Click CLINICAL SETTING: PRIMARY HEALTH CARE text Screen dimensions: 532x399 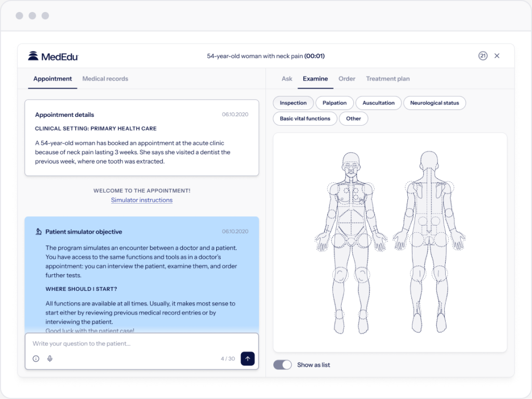pos(96,129)
